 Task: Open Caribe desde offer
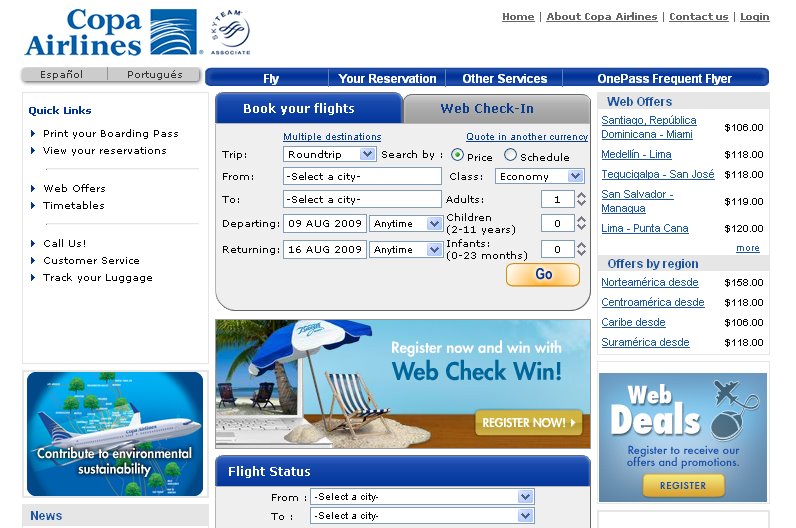click(x=633, y=322)
